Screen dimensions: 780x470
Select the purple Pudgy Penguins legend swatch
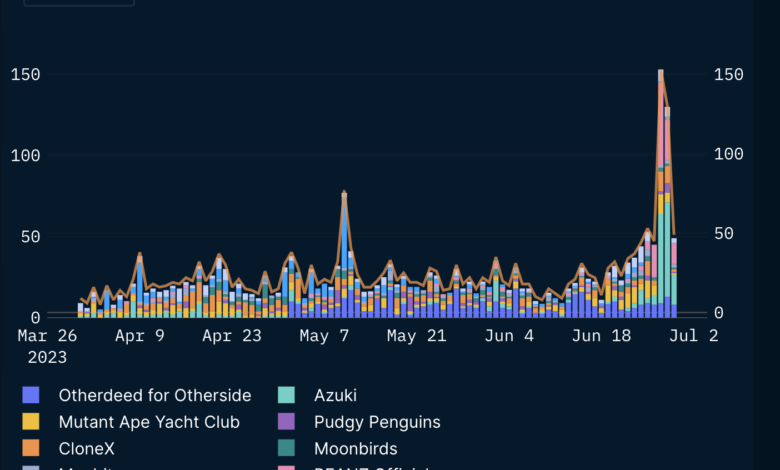point(286,422)
